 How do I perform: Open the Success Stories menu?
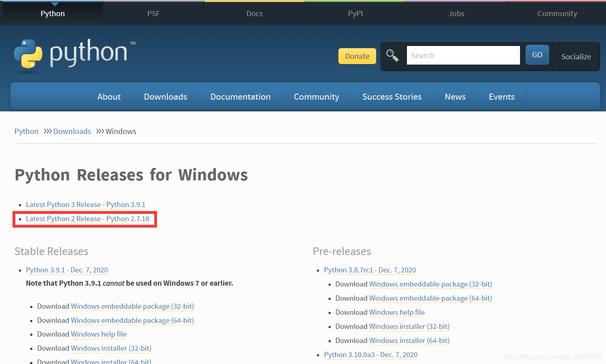tap(392, 97)
